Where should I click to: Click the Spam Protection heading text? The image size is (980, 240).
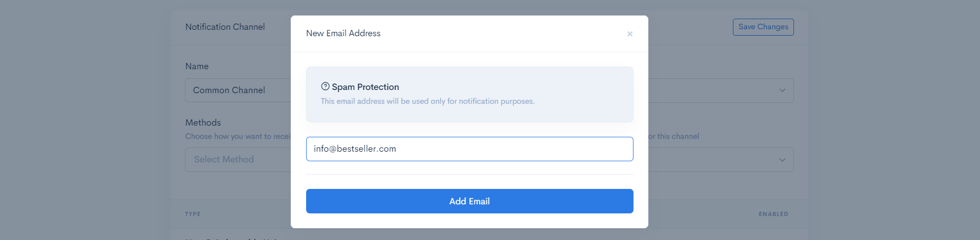click(365, 87)
